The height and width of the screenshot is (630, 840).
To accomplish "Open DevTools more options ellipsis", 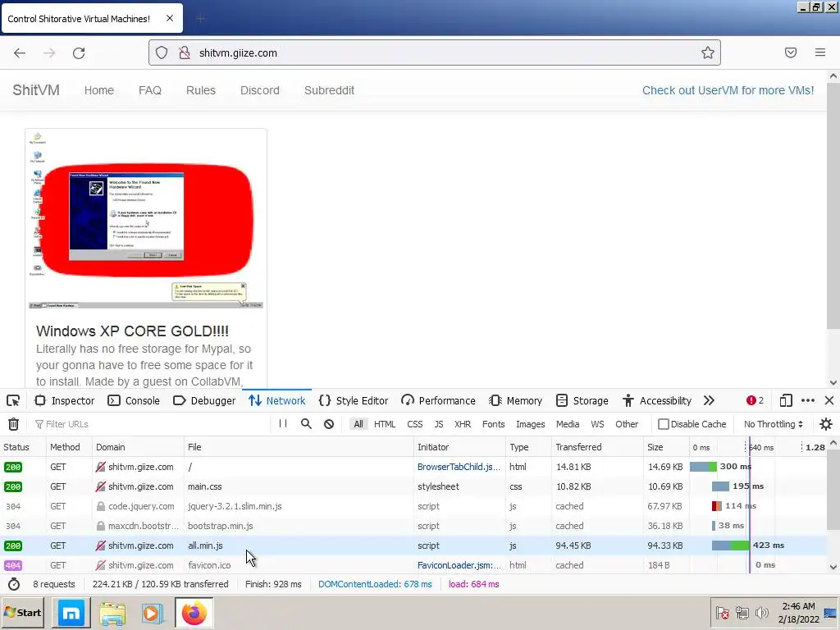I will pos(808,400).
